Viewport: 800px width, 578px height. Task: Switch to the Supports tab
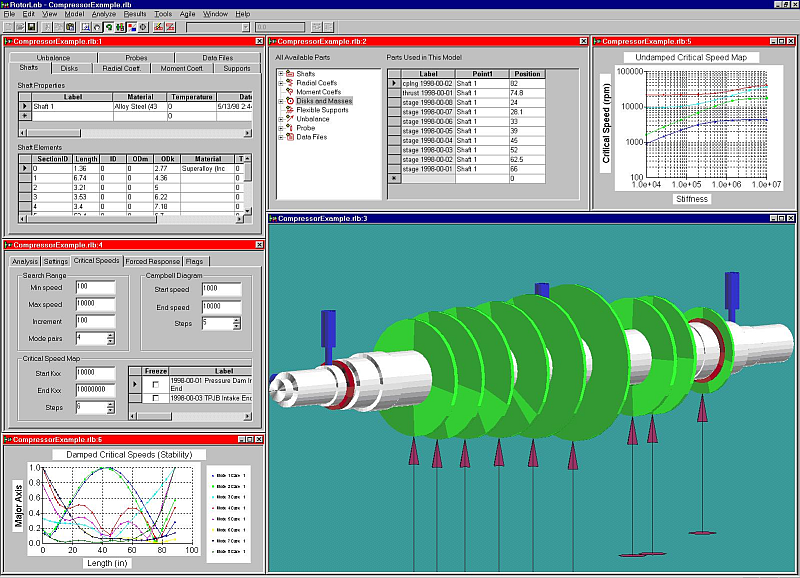click(x=237, y=68)
